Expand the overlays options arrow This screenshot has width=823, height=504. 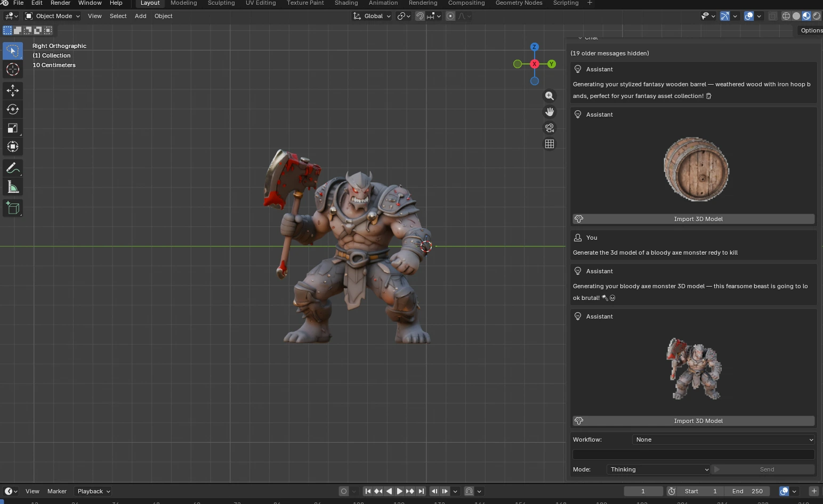click(759, 16)
